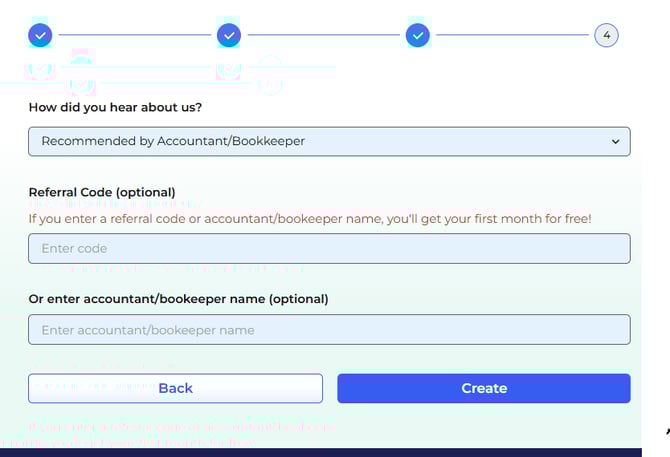The image size is (670, 457).
Task: Click the small arrow icon at bottom-right corner
Action: [x=666, y=432]
